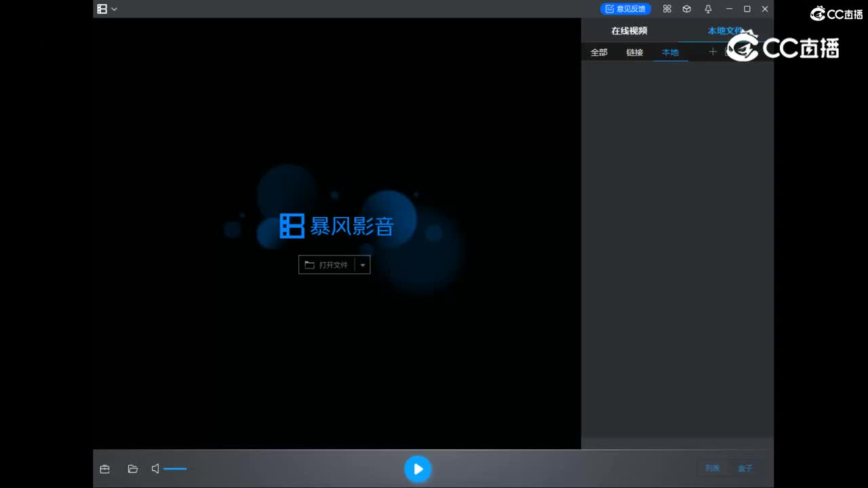Viewport: 868px width, 488px height.
Task: Maximize the Baofeng player window
Action: click(x=747, y=9)
